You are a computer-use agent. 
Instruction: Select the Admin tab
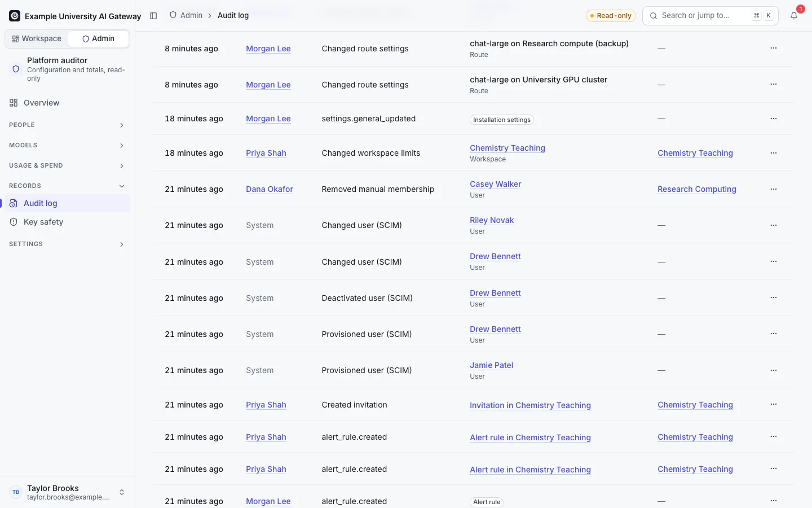pos(98,38)
